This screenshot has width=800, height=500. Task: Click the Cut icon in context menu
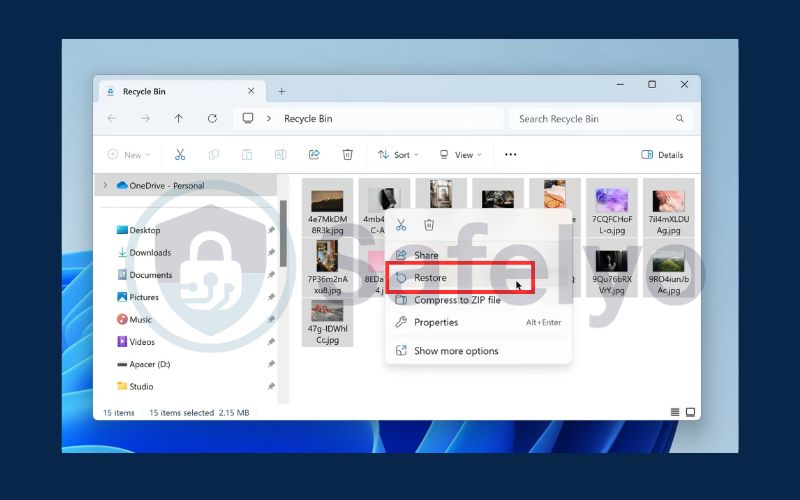click(401, 224)
